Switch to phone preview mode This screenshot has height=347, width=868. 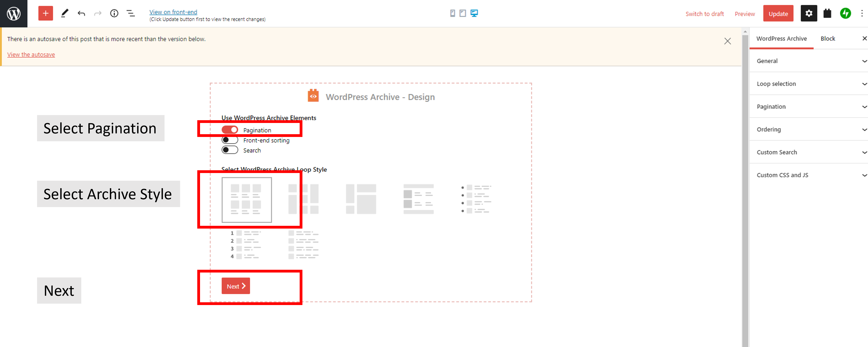coord(453,13)
